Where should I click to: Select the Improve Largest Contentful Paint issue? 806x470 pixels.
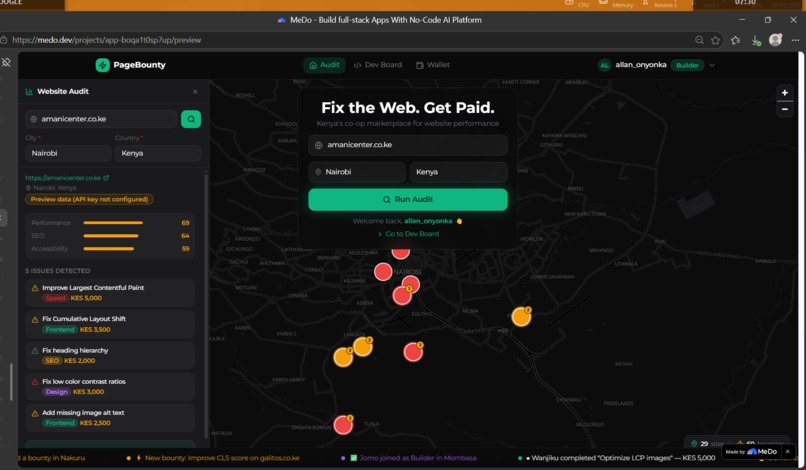pyautogui.click(x=110, y=293)
